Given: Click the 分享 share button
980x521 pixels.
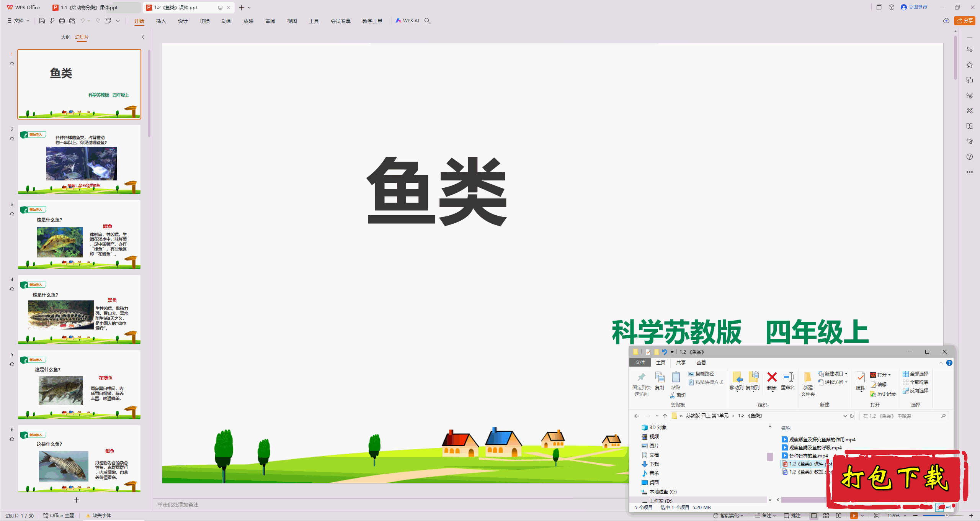Looking at the screenshot, I should tap(965, 21).
